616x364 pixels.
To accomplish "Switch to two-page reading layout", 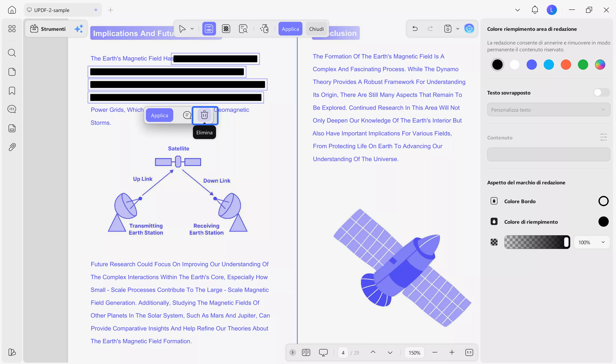I will (x=306, y=352).
